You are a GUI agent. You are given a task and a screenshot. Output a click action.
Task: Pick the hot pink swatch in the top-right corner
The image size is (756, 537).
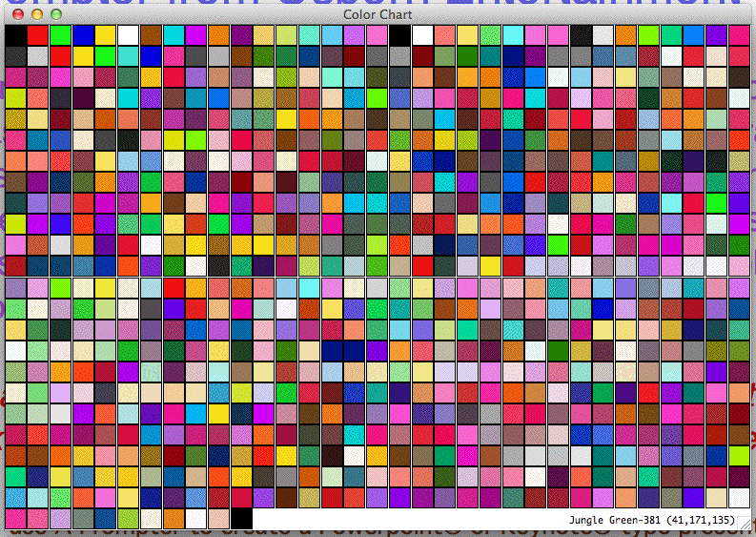click(x=740, y=34)
